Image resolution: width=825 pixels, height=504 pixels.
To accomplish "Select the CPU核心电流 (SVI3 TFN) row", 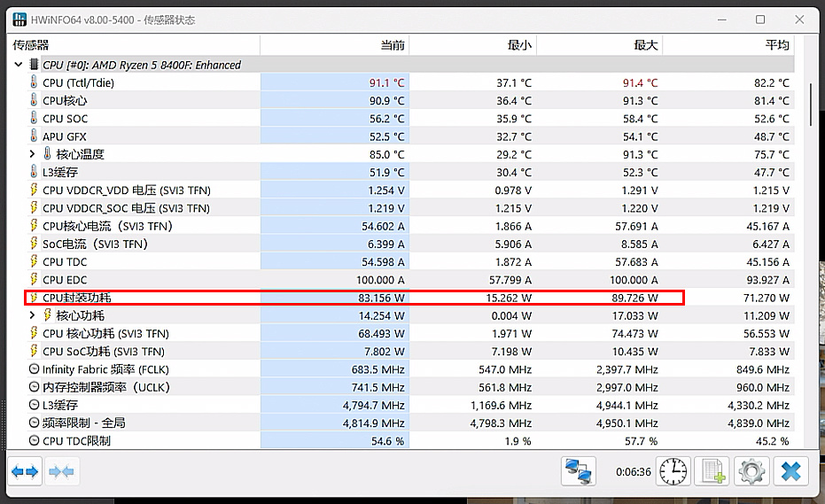I will [410, 226].
